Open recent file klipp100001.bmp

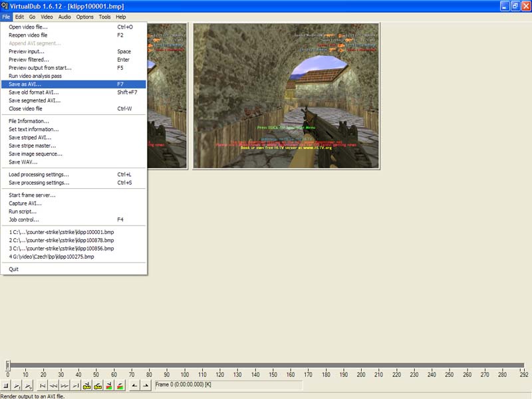coord(74,232)
